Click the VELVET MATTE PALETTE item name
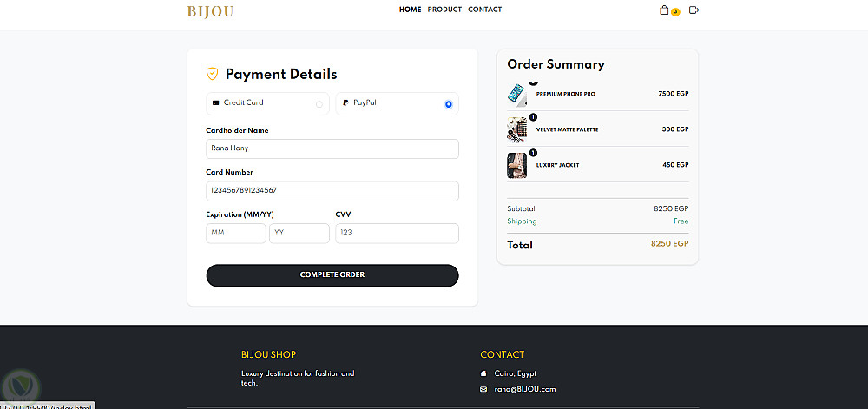 click(x=568, y=129)
